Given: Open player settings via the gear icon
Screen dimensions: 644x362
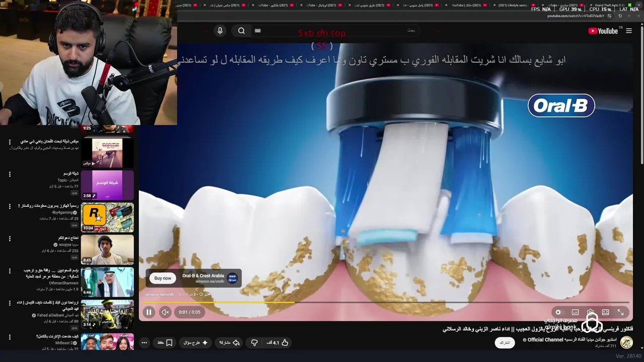Looking at the screenshot, I should click(590, 312).
